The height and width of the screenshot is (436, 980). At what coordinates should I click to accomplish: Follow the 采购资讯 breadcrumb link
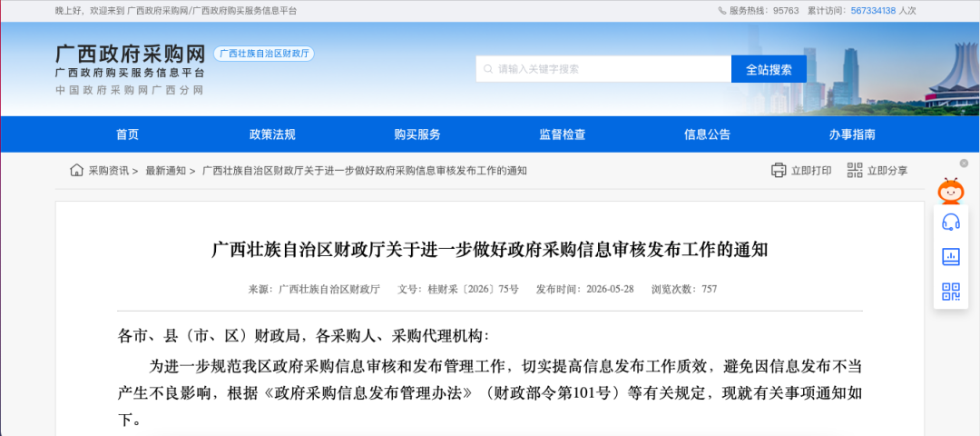[109, 170]
